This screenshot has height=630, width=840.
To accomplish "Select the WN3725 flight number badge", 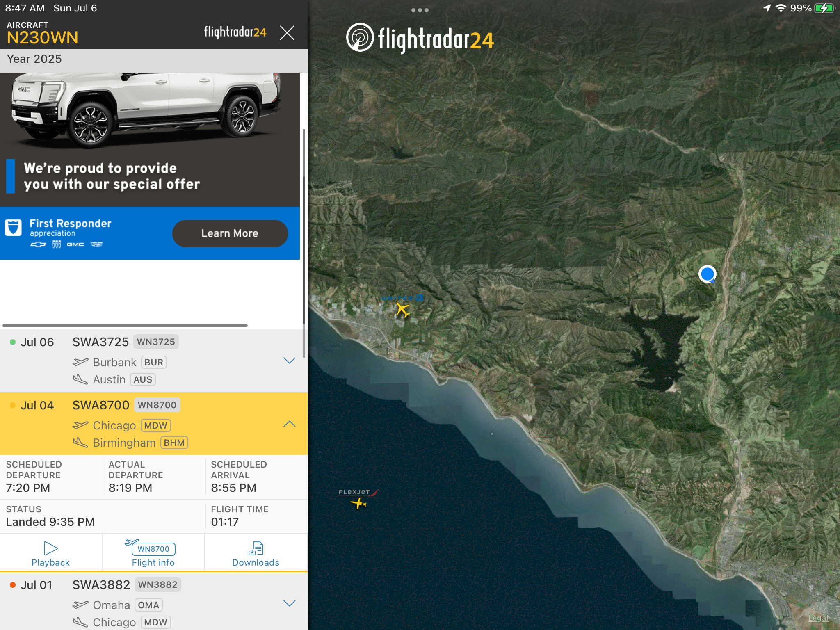I will 156,342.
